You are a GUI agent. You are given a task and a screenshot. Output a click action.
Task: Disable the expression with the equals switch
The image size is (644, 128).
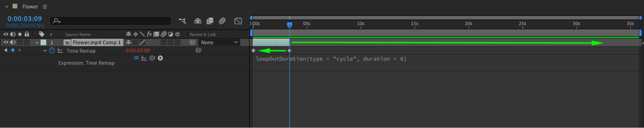pyautogui.click(x=136, y=58)
